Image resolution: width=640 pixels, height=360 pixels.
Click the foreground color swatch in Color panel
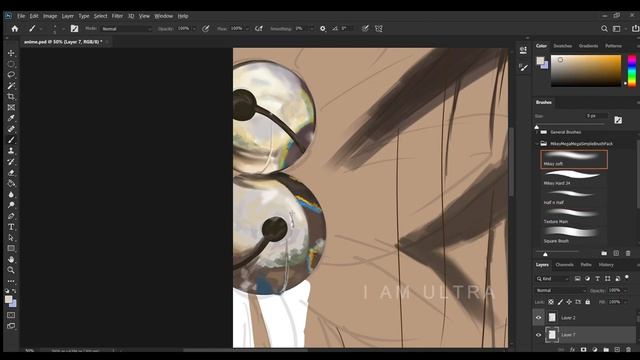[540, 60]
